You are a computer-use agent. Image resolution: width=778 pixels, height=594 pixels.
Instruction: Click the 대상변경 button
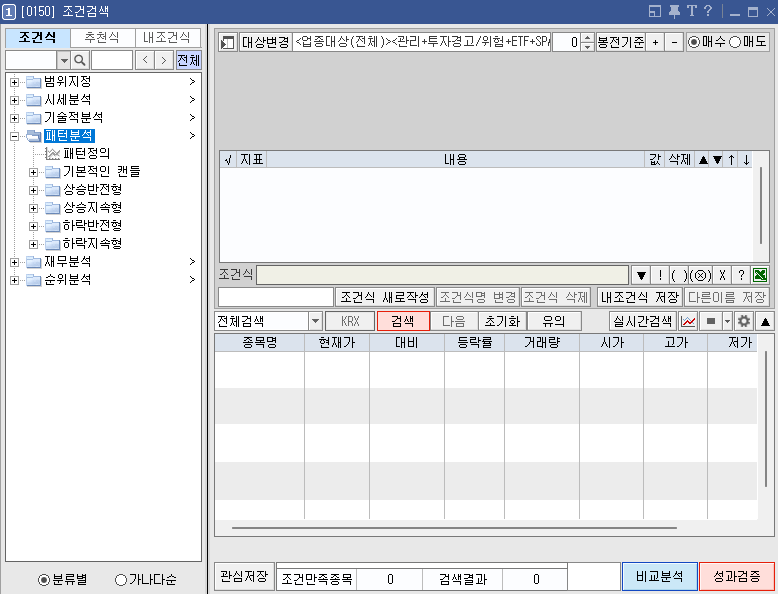[265, 43]
